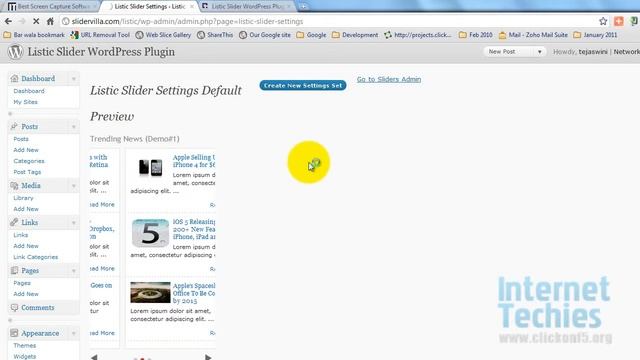Switch to Listic Slider Settings tab
The image size is (640, 360).
click(x=149, y=7)
